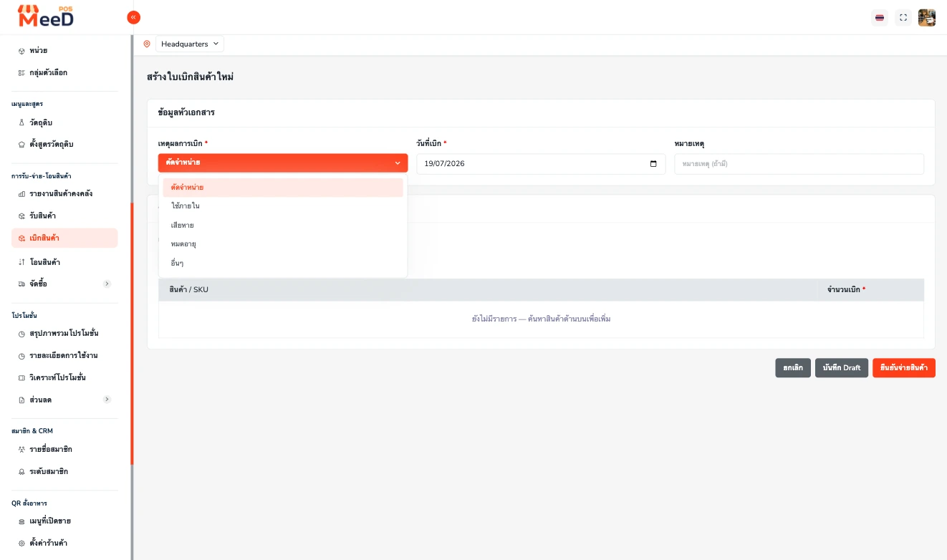
Task: Click the location pin icon beside Headquarters
Action: (147, 44)
